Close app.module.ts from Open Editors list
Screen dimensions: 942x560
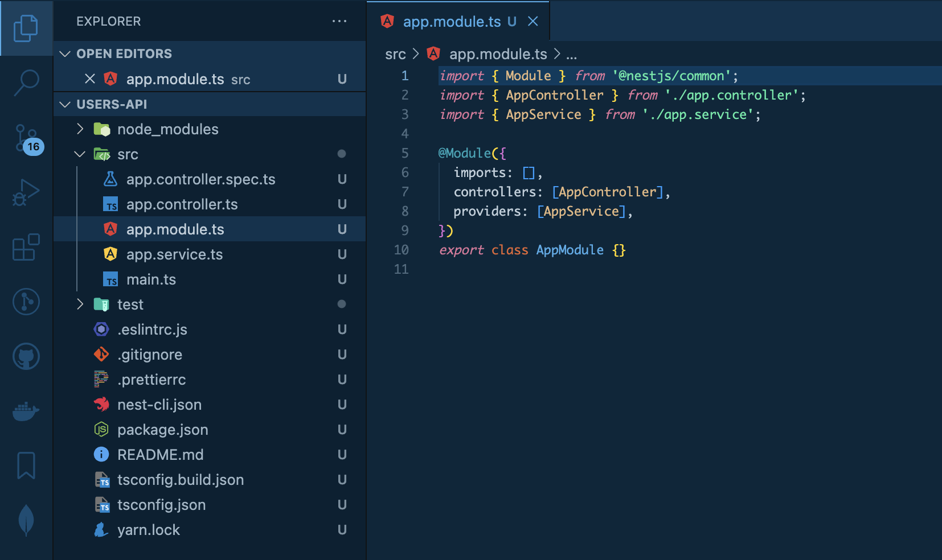[90, 79]
